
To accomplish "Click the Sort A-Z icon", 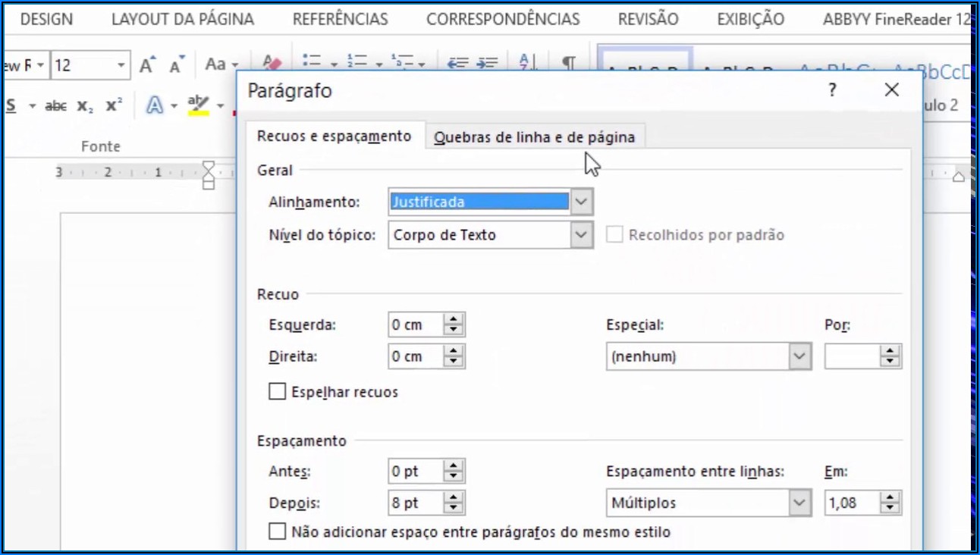I will tap(527, 64).
